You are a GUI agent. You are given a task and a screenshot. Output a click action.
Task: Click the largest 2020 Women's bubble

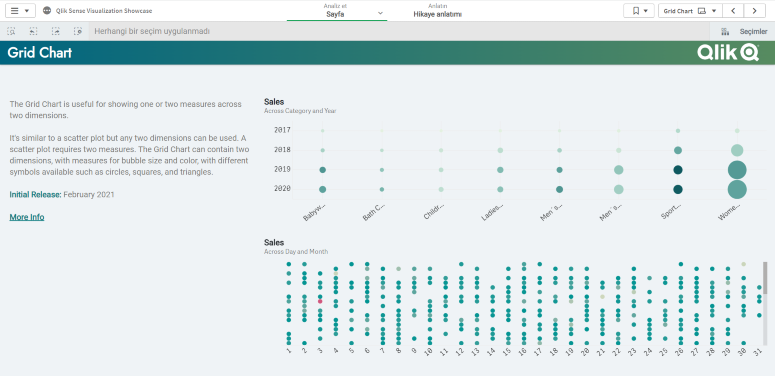coord(737,189)
